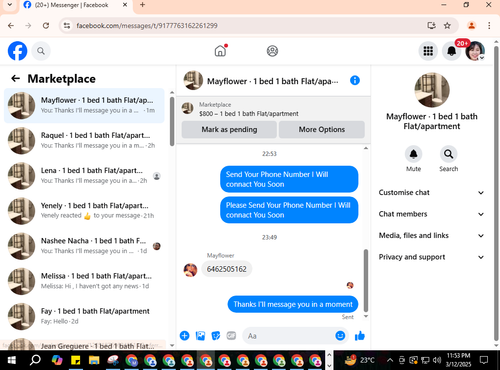Click the weather 23°C taskbar widget
500x370 pixels.
pos(359,360)
